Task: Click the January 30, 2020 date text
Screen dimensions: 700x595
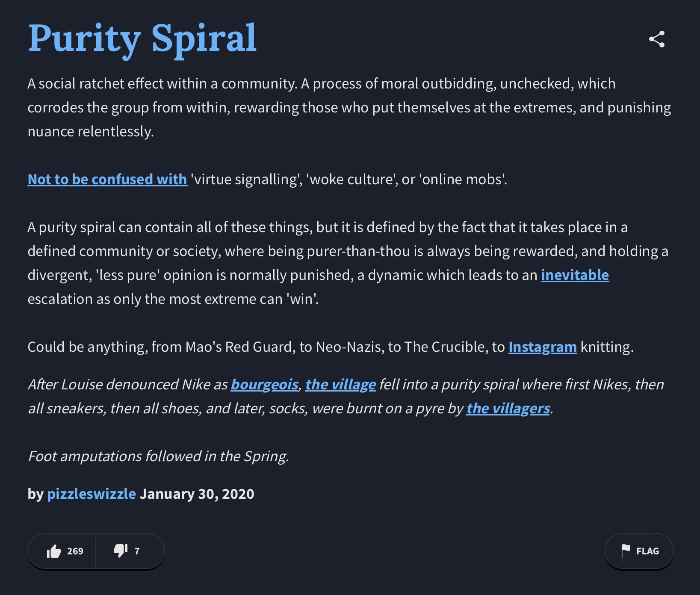Action: (x=197, y=494)
